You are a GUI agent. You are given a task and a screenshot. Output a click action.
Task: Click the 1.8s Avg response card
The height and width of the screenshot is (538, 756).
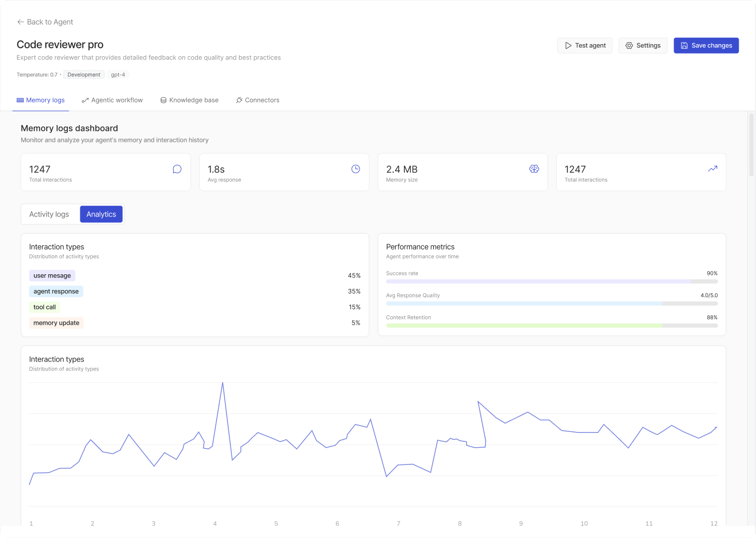[x=284, y=172]
